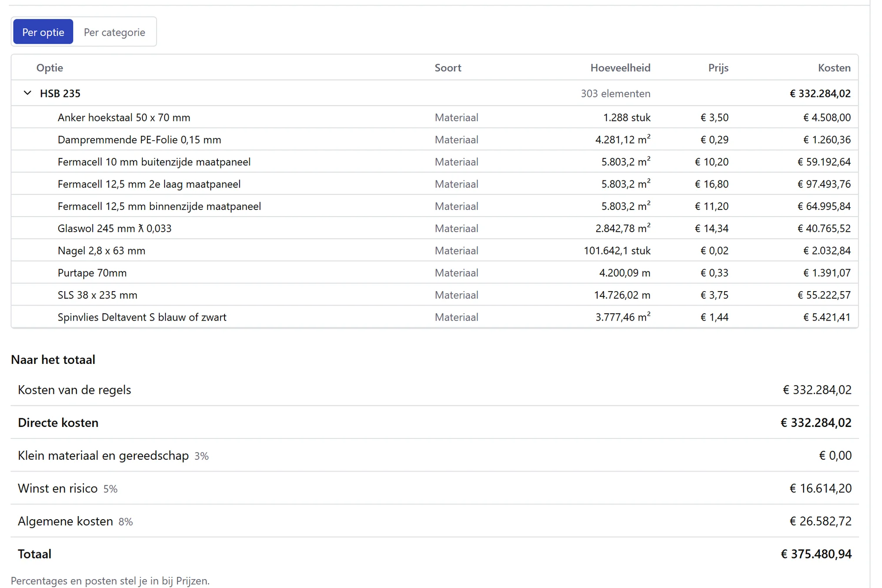Click the 1.288 stuk quantity
Screen dimensions: 882x588
click(627, 117)
